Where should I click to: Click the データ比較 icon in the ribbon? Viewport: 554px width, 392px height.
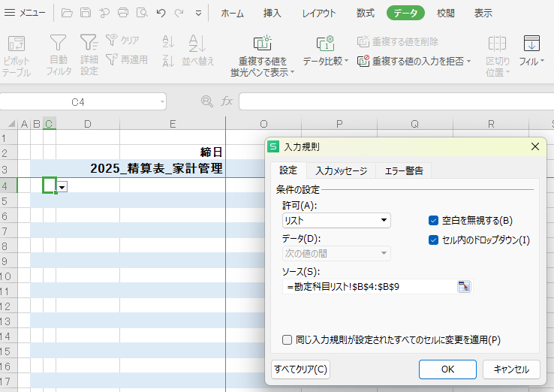[x=325, y=44]
